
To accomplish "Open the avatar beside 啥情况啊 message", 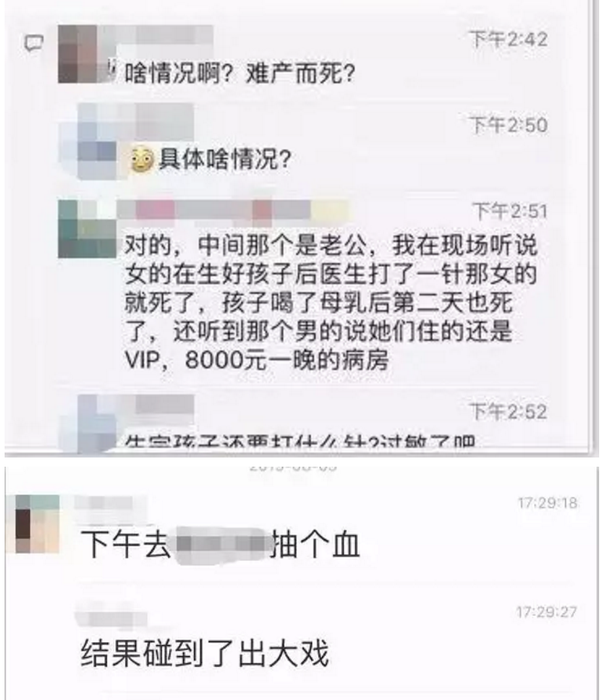I will 80,54.
